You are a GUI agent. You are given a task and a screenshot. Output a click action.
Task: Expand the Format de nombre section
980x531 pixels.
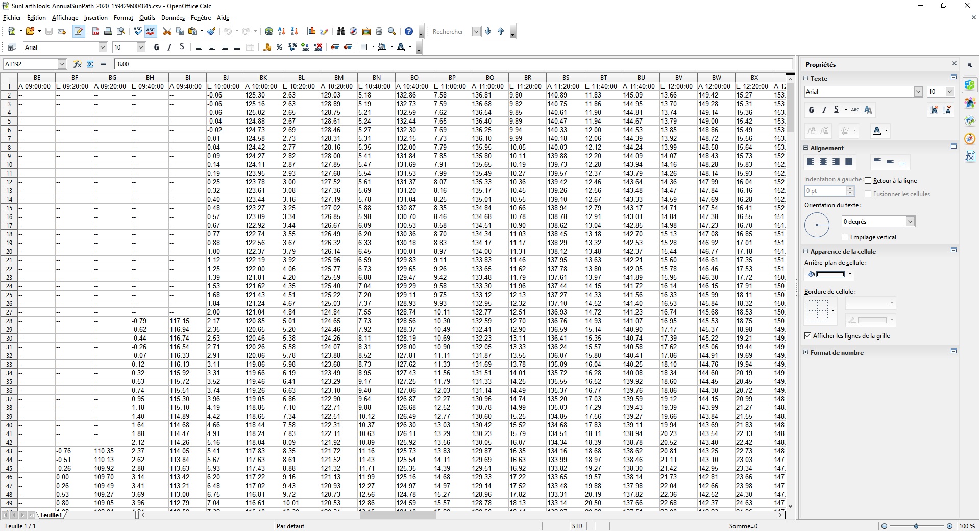tap(806, 352)
